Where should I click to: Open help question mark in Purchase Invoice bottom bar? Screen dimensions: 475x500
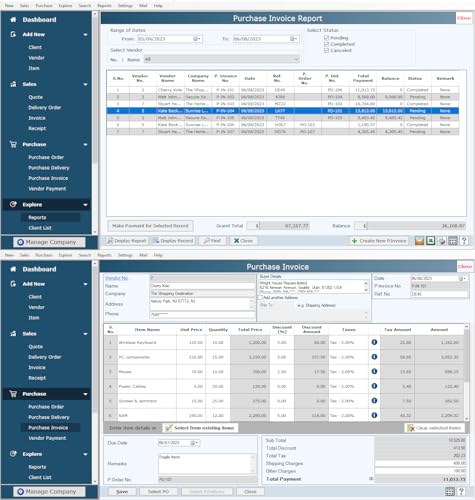tap(462, 491)
